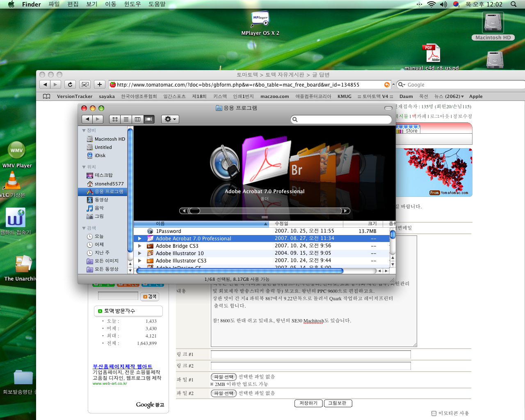
Task: Click Safari add bookmark plus button
Action: (99, 84)
